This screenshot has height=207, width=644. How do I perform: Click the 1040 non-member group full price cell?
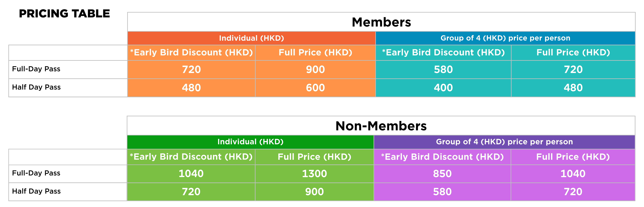[573, 174]
